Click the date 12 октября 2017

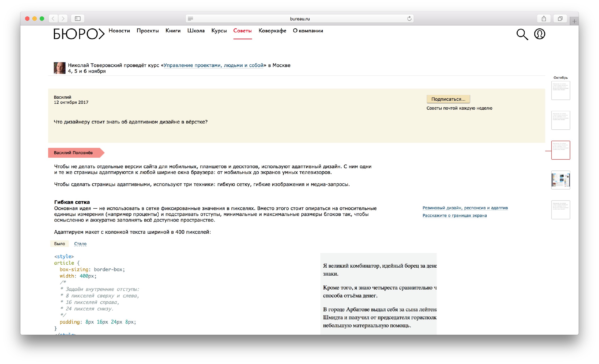[x=71, y=102]
